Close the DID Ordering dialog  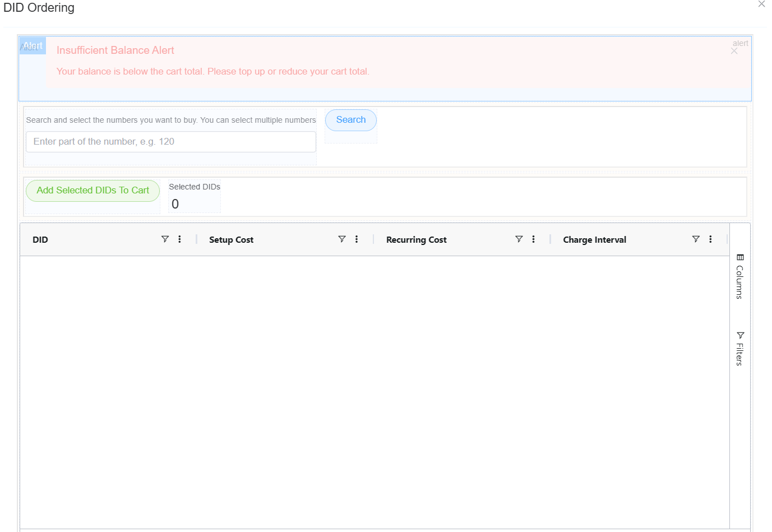pos(761,4)
